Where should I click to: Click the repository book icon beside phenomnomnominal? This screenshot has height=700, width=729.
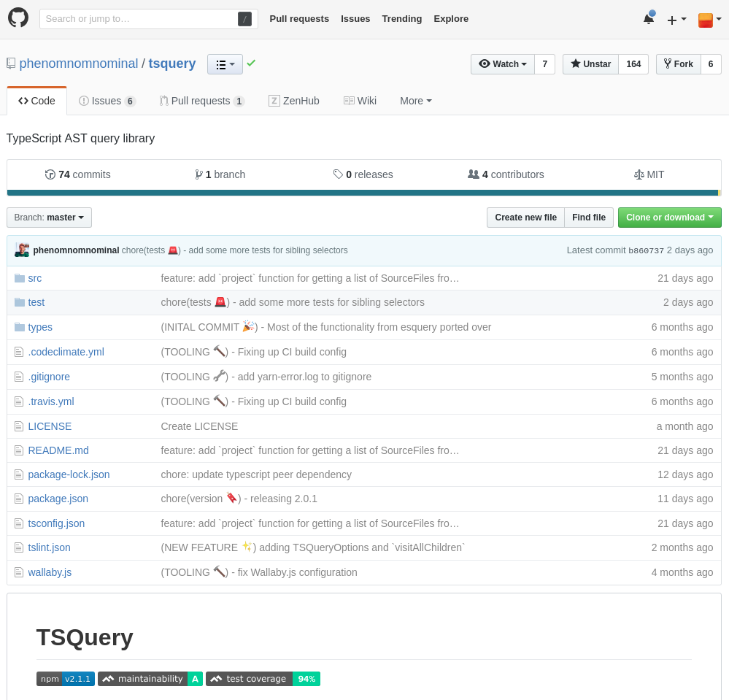pos(11,64)
